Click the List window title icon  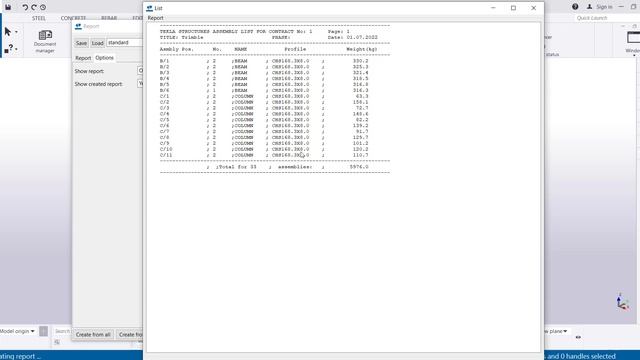(149, 8)
